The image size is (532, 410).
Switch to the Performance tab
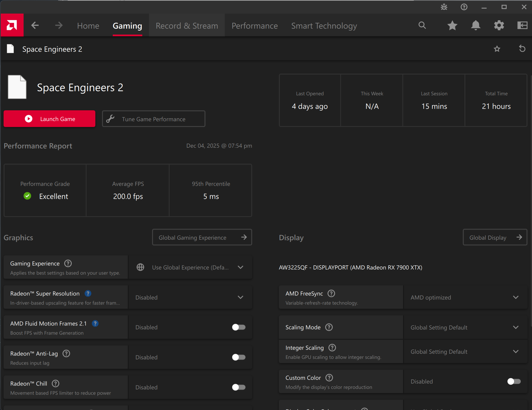click(255, 26)
